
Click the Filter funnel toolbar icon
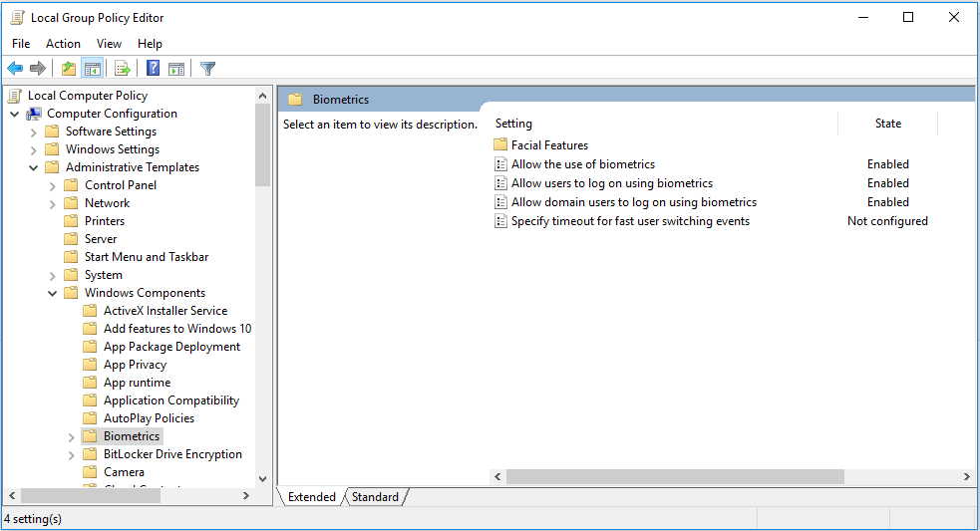[207, 69]
